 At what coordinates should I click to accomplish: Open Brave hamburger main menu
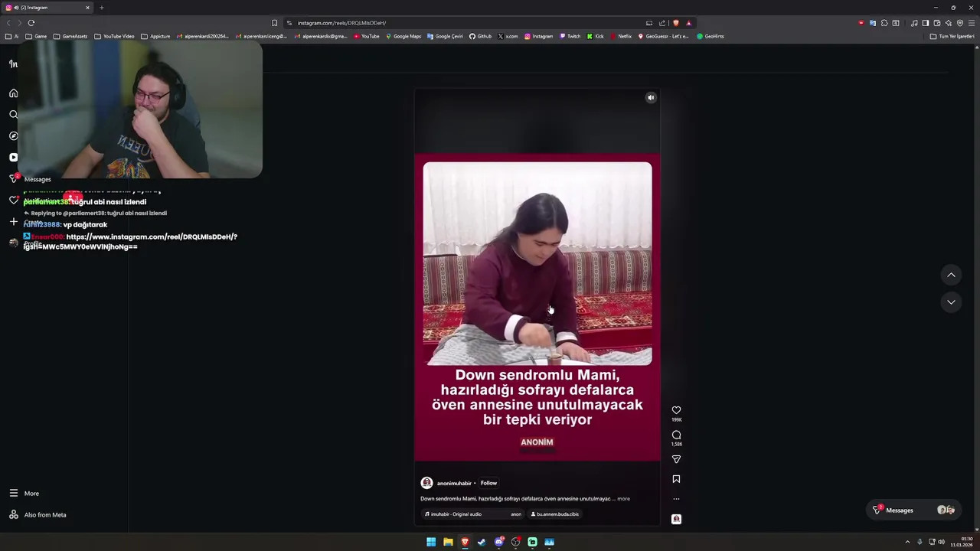coord(972,23)
